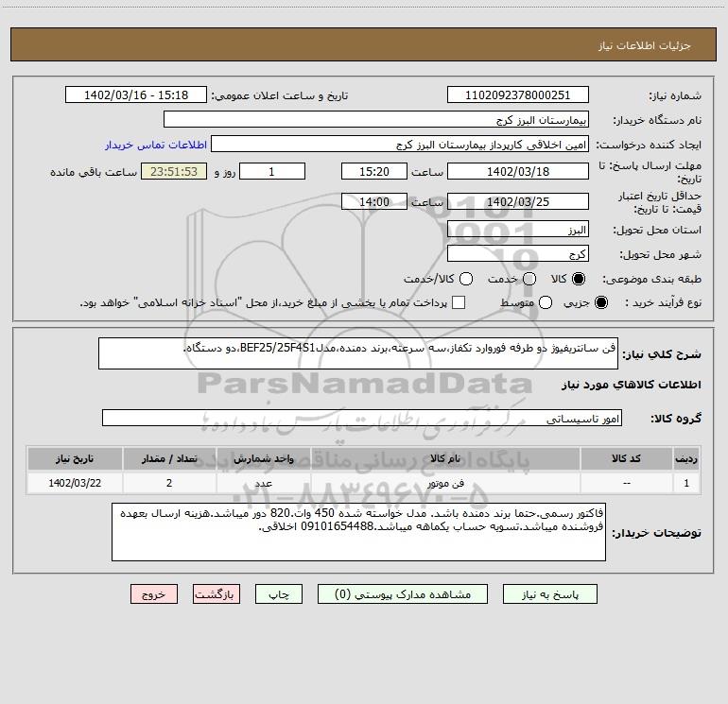This screenshot has height=704, width=728.
Task: Toggle the اسناد خزانه اسلامی payment checkbox
Action: (x=459, y=302)
